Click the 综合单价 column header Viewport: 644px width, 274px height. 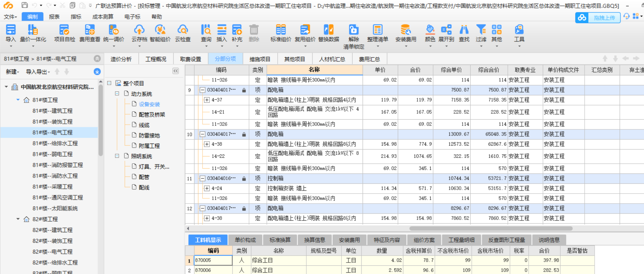(x=451, y=70)
